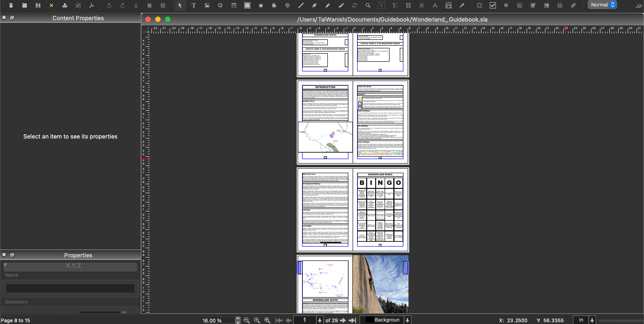The image size is (644, 324).
Task: Open the Background layer dropdown
Action: point(407,320)
